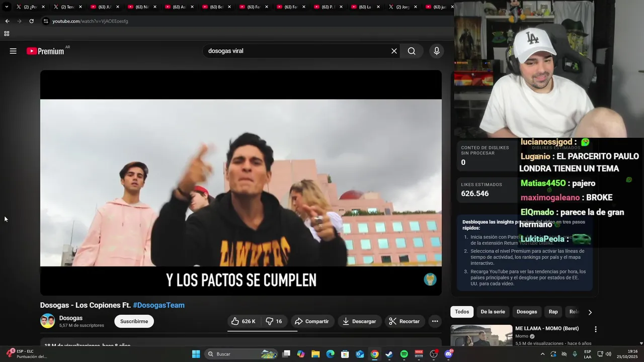
Task: Open Outlook from the taskbar
Action: 360,354
